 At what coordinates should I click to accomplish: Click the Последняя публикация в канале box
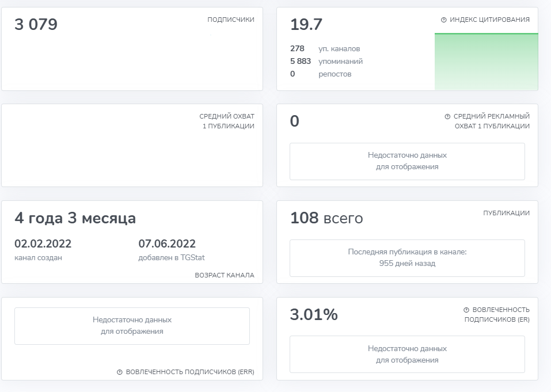407,258
